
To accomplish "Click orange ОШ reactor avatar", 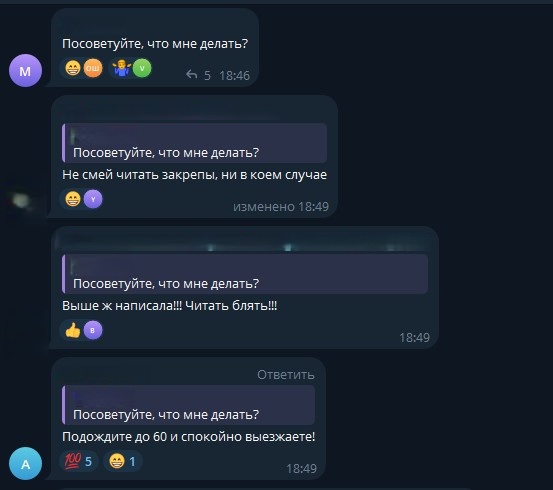I will click(93, 68).
